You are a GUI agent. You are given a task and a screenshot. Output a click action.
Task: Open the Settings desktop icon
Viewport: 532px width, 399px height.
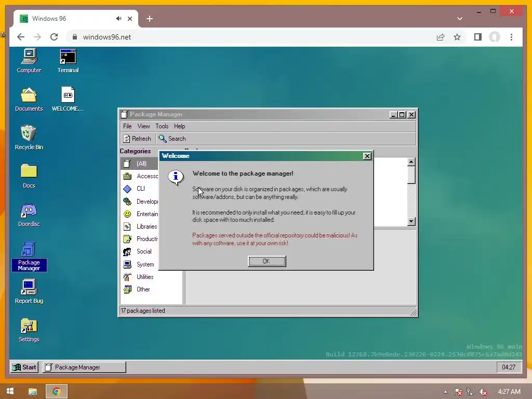click(x=29, y=330)
